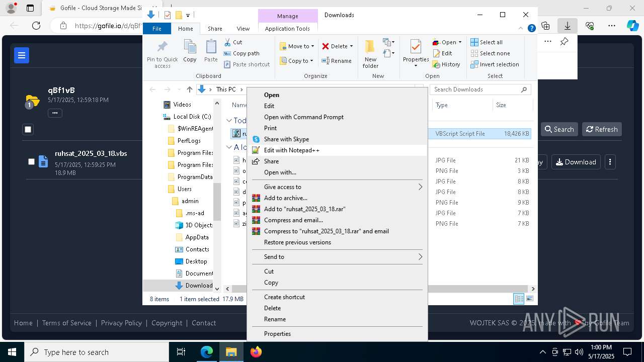Viewport: 644px width, 362px height.
Task: Open Application Tools tab
Action: click(x=287, y=29)
